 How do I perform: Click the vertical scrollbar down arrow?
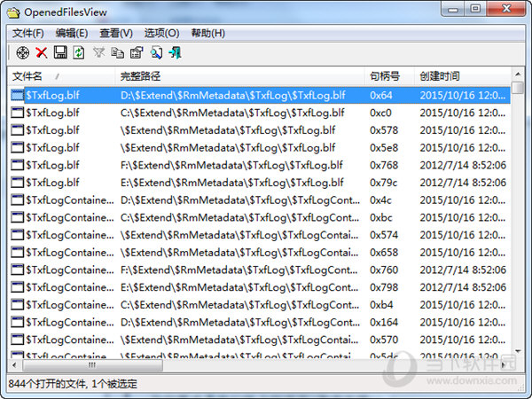pos(518,351)
